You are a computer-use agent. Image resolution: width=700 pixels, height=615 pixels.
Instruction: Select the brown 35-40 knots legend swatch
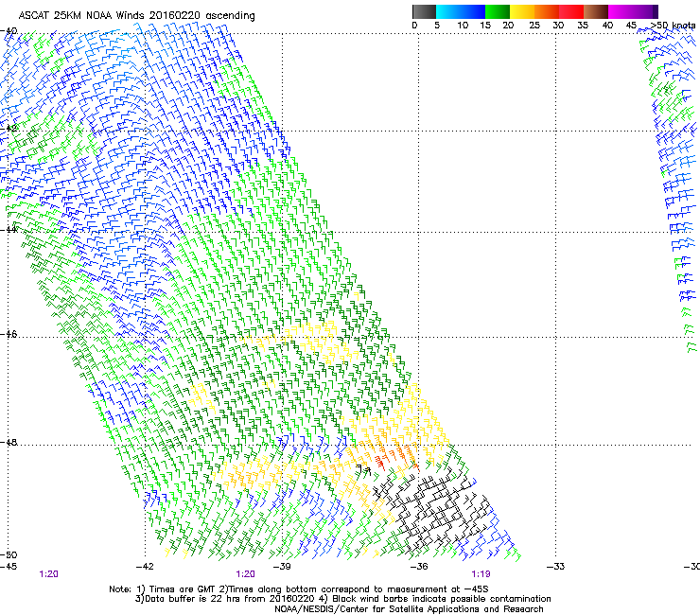click(x=596, y=11)
